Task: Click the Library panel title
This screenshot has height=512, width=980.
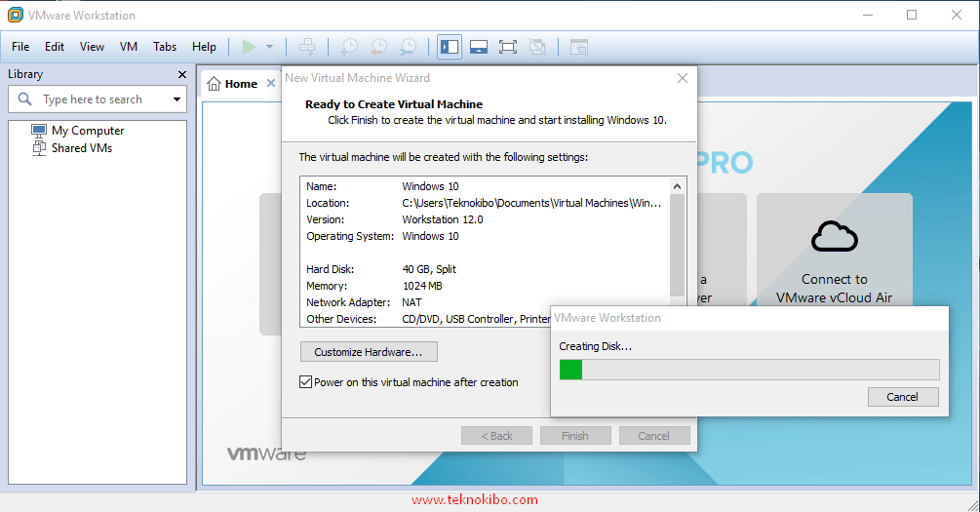Action: coord(25,74)
